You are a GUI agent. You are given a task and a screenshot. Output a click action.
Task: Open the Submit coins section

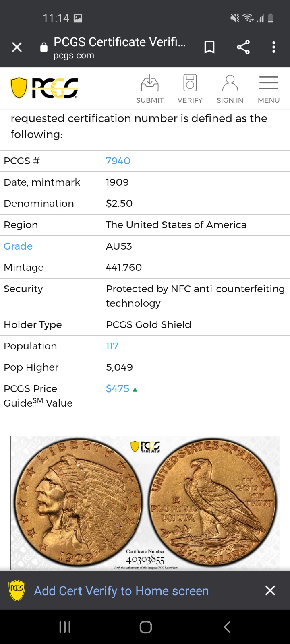(x=150, y=89)
